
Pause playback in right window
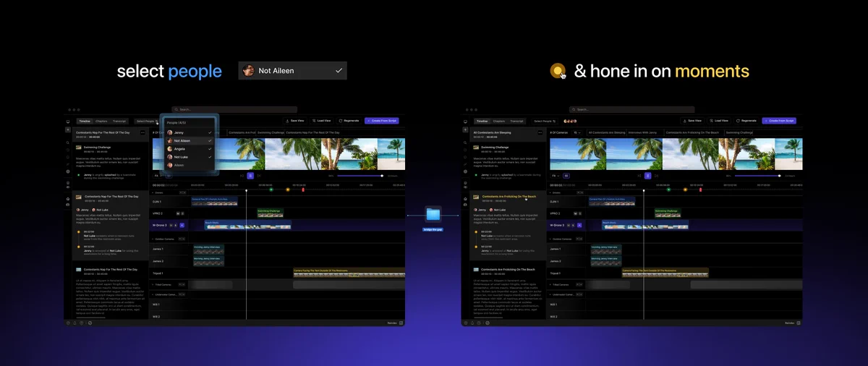tap(647, 176)
